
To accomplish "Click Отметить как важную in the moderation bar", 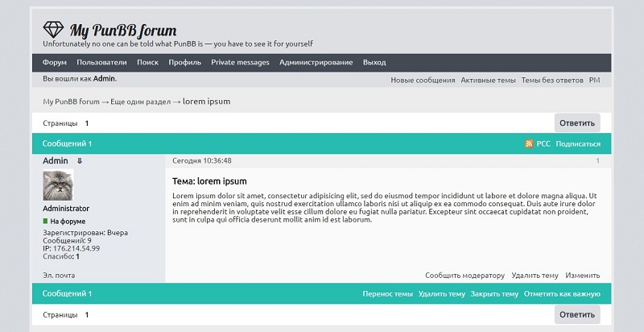I will [x=562, y=294].
